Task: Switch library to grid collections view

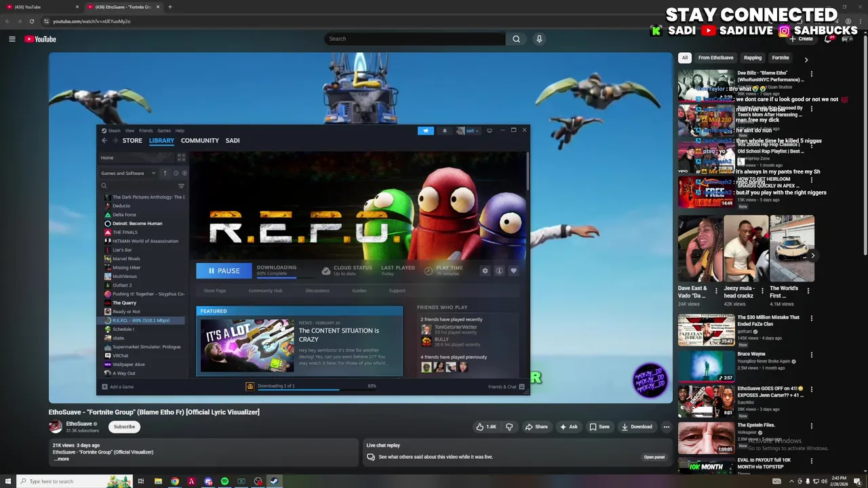Action: point(181,157)
